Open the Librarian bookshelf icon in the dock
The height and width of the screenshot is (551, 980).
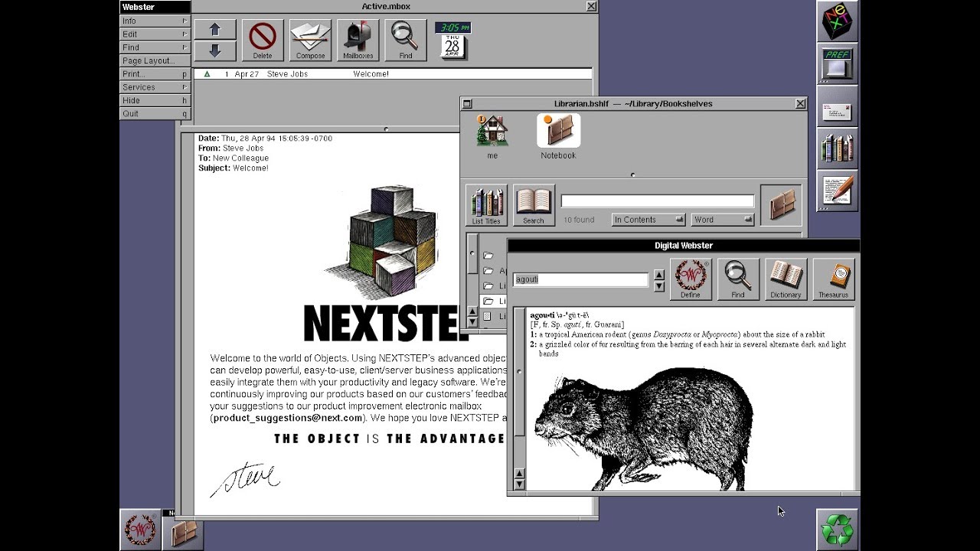tap(837, 148)
